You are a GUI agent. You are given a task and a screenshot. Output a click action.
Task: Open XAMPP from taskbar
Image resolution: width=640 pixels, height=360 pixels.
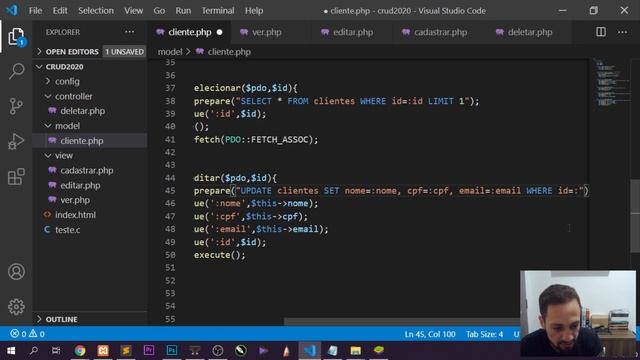tap(103, 350)
